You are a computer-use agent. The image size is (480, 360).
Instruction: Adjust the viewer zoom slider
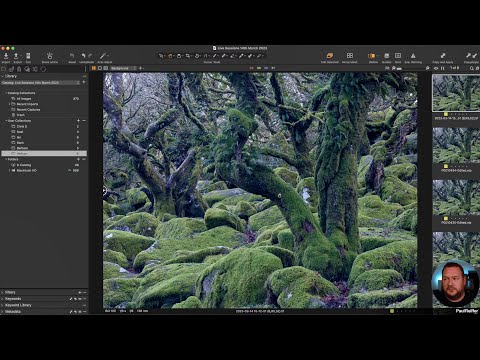tap(399, 68)
